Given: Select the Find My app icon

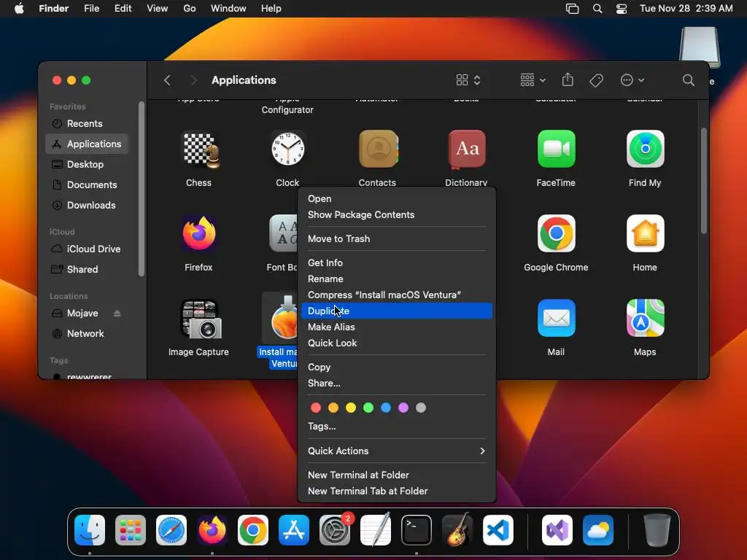Looking at the screenshot, I should [x=645, y=149].
